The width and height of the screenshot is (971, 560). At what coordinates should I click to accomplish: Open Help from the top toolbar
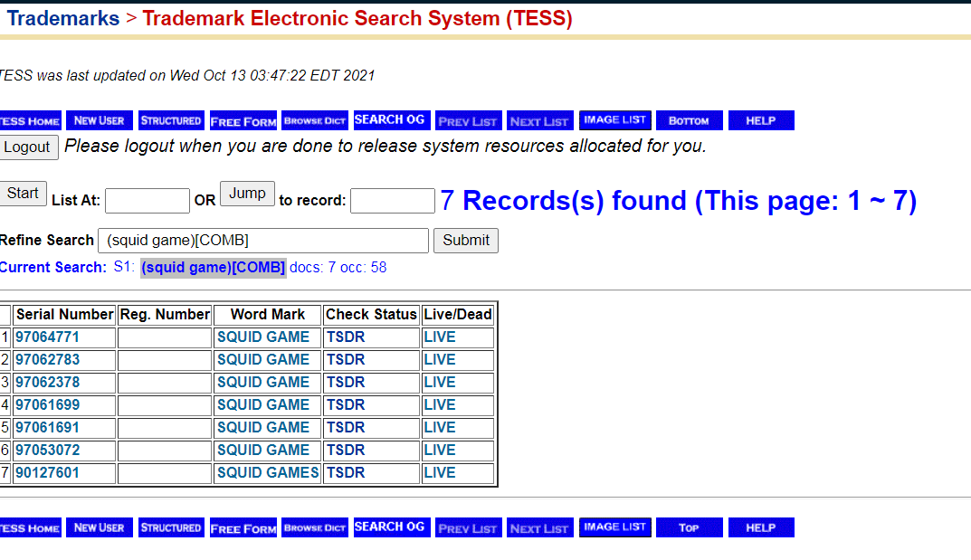[x=760, y=120]
